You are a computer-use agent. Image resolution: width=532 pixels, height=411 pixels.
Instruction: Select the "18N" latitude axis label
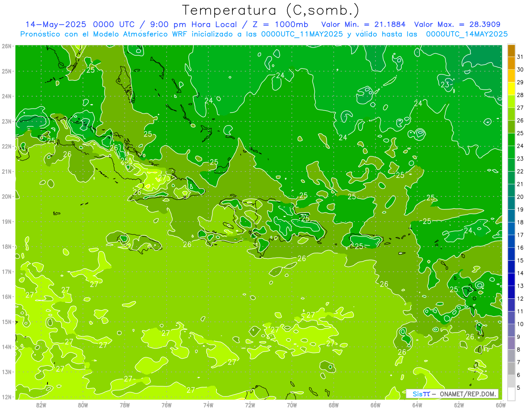click(x=7, y=247)
